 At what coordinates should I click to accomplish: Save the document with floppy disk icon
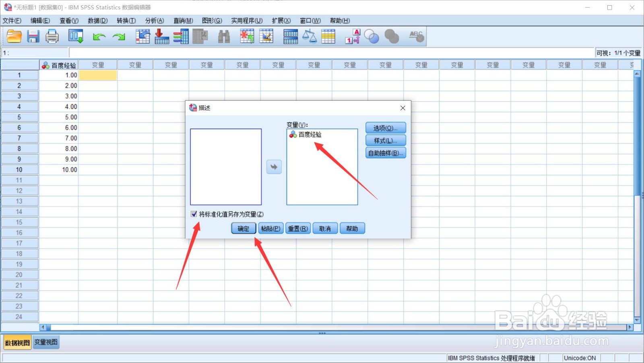tap(33, 36)
